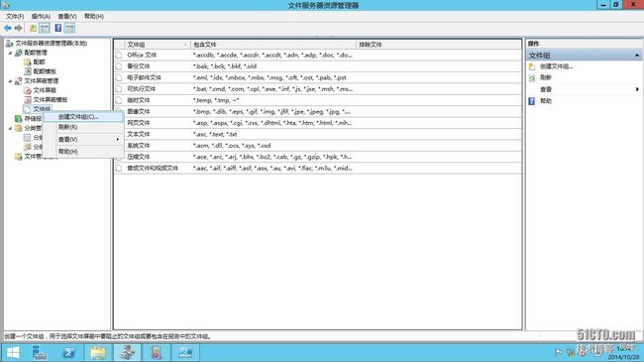Screen dimensions: 644x362
Task: Choose 刷新(R) in the context menu
Action: click(83, 127)
